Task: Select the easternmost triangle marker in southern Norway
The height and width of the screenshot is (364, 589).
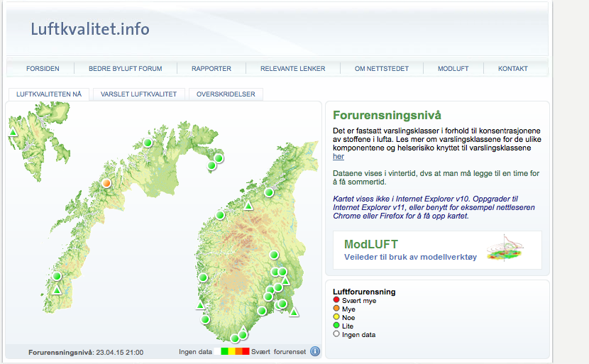Action: (x=294, y=311)
